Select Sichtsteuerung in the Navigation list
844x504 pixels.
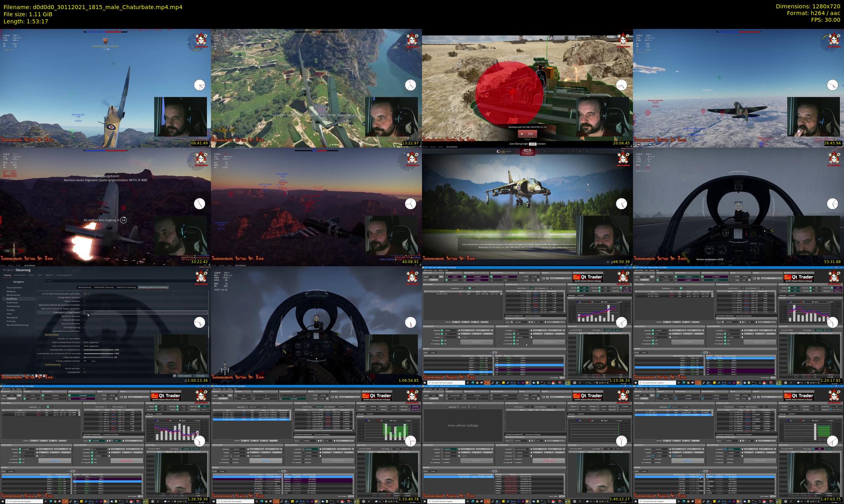tap(13, 306)
